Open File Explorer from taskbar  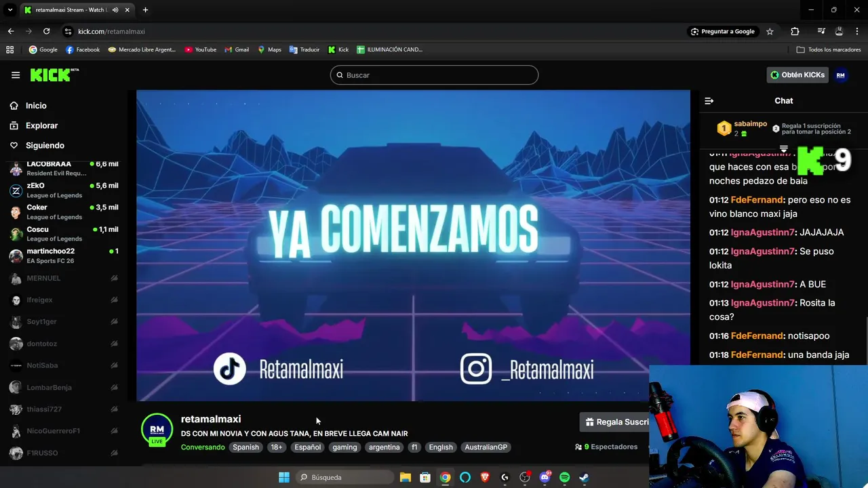[406, 477]
